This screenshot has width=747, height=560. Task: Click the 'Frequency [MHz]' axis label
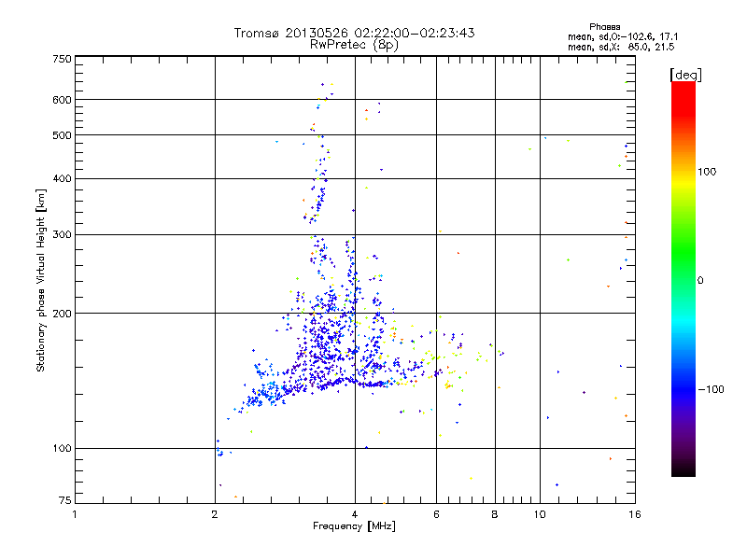pos(354,526)
